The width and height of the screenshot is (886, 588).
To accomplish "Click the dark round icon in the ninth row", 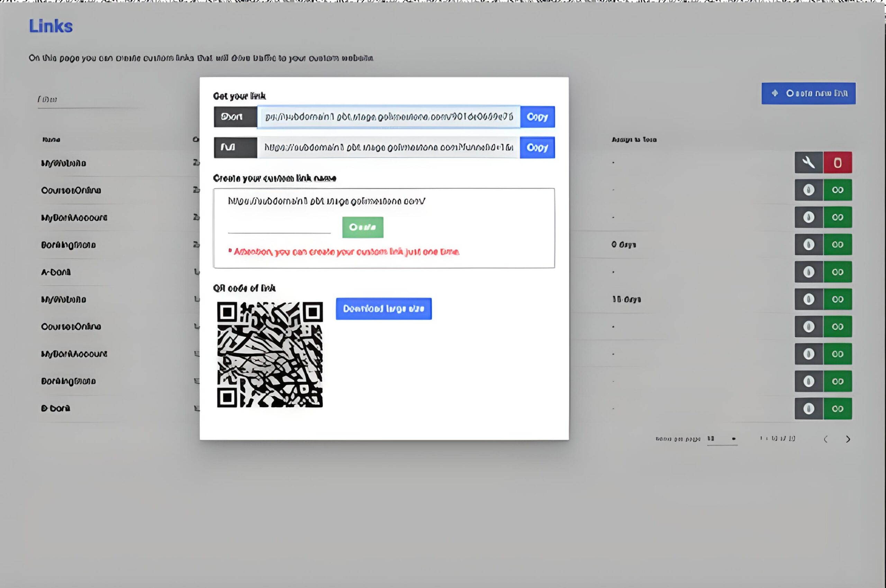I will pyautogui.click(x=809, y=381).
